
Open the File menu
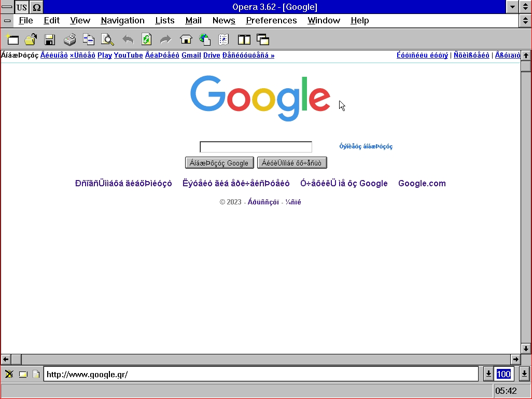pos(26,21)
